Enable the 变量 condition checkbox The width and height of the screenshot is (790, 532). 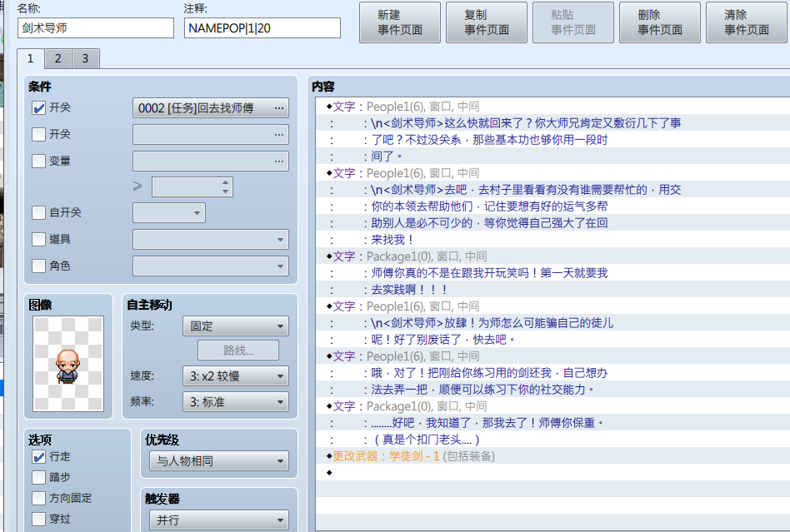tap(39, 161)
